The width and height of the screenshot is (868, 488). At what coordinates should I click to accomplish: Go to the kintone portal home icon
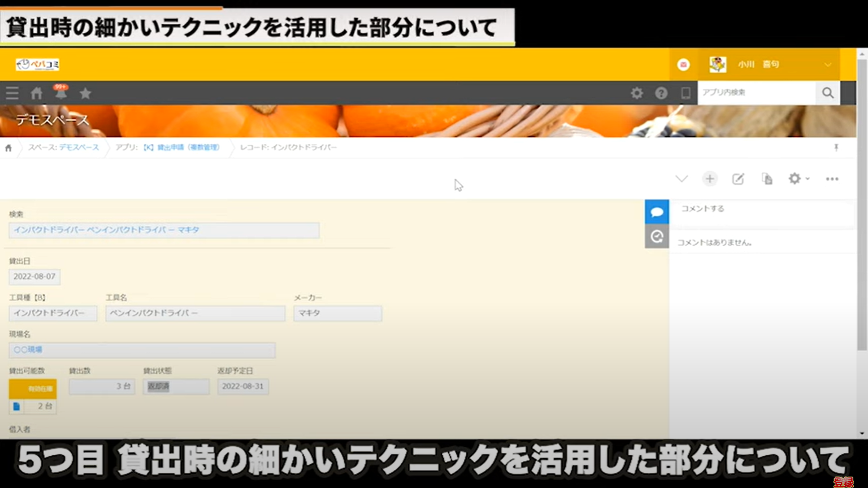pyautogui.click(x=36, y=93)
